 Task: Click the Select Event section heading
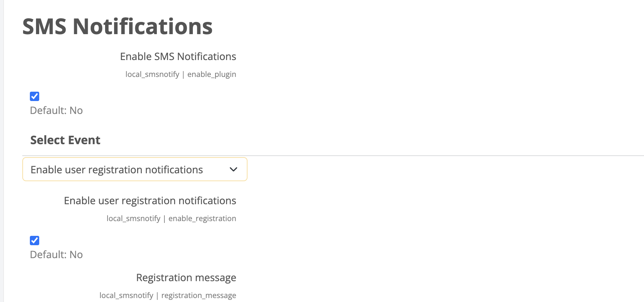pos(65,140)
